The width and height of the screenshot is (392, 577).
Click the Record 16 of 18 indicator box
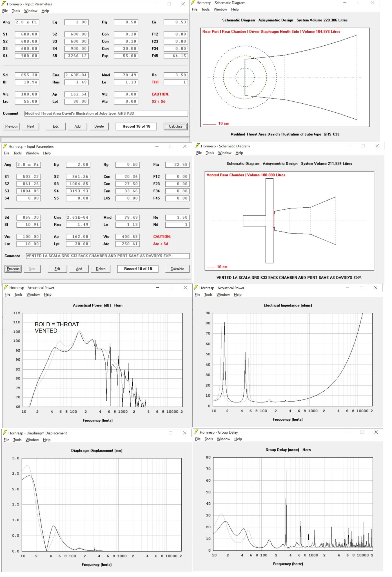(136, 126)
